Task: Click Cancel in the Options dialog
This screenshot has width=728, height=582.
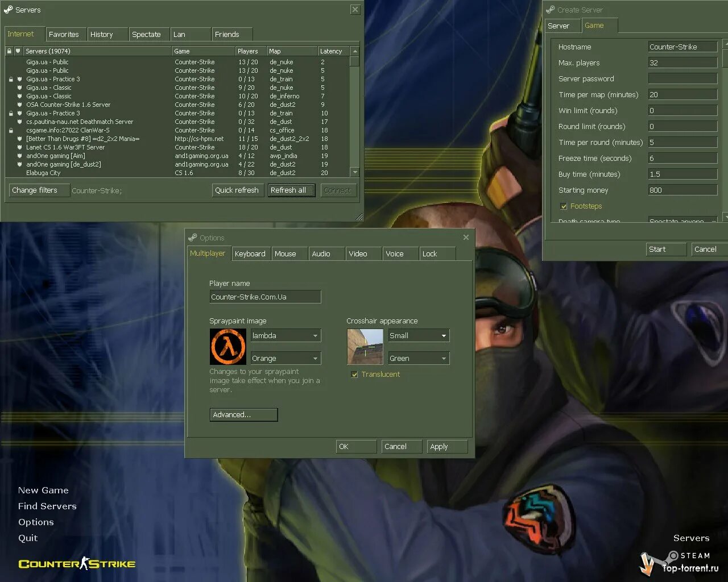Action: tap(402, 447)
